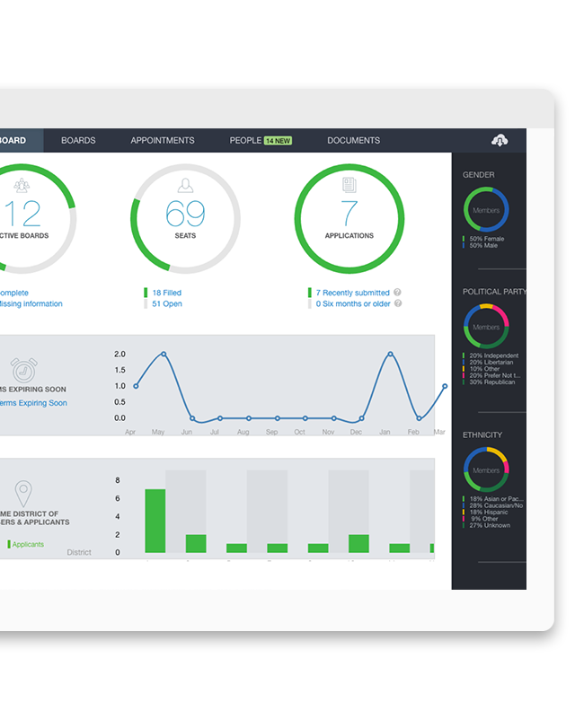Click help icon beside Recently submitted

pos(397,293)
